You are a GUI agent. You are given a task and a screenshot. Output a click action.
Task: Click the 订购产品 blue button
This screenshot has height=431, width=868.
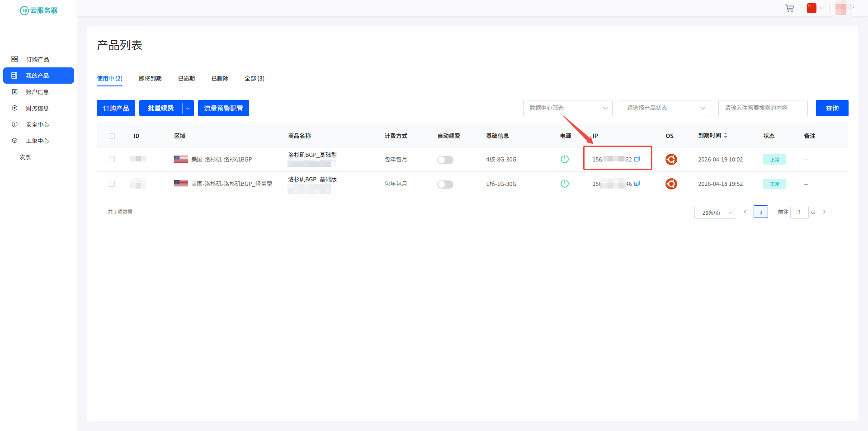(x=116, y=109)
